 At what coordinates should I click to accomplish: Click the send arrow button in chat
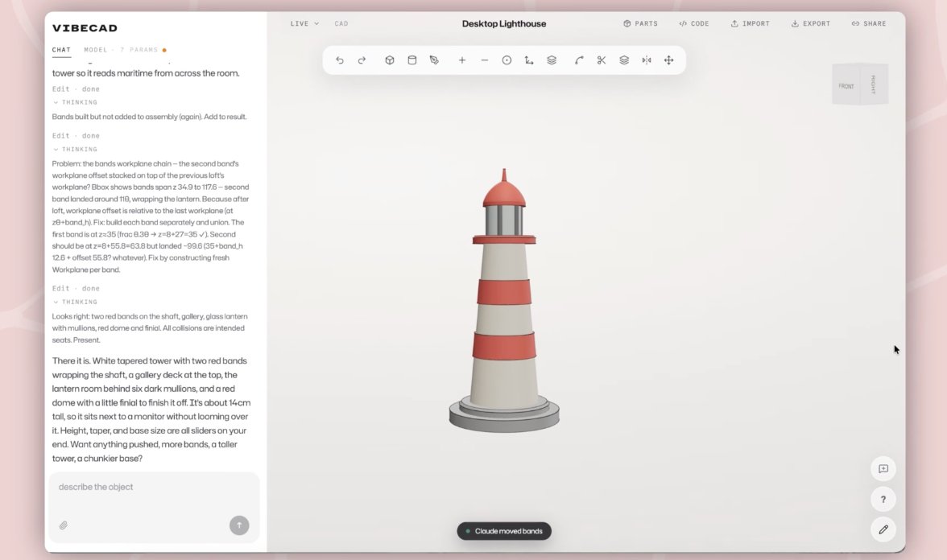pyautogui.click(x=239, y=525)
